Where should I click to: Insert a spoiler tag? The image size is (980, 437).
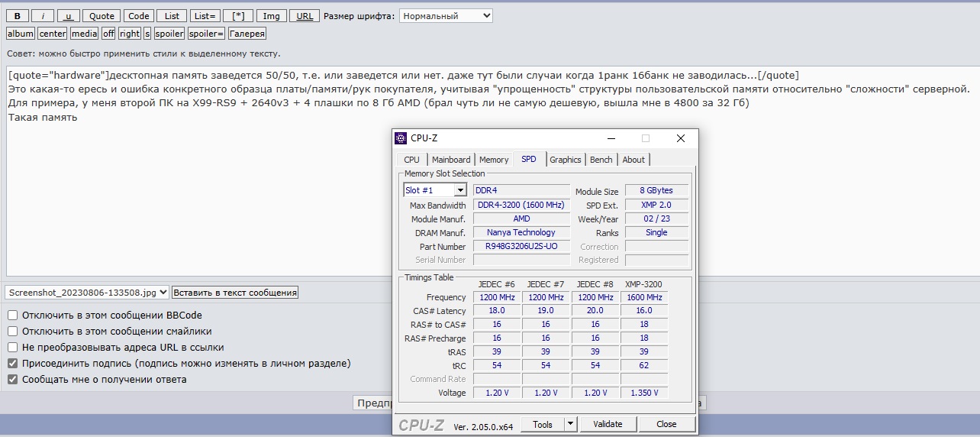(x=169, y=34)
